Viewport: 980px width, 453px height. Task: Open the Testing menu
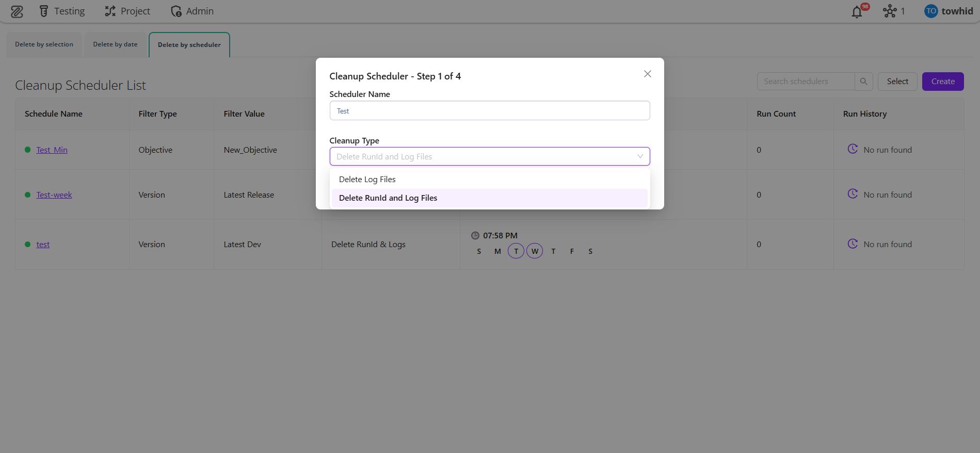point(62,11)
